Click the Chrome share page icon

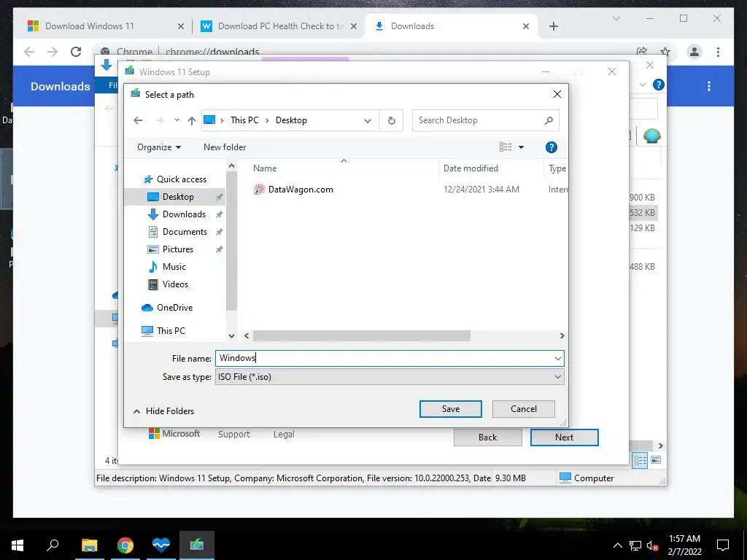pos(642,52)
